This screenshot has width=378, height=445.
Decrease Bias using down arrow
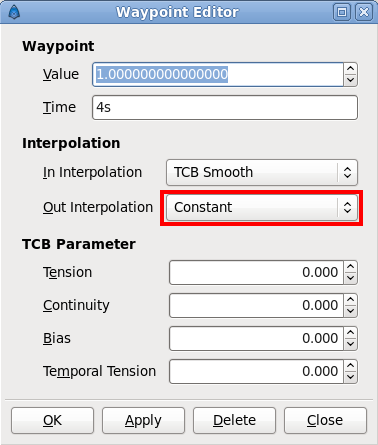click(x=350, y=344)
